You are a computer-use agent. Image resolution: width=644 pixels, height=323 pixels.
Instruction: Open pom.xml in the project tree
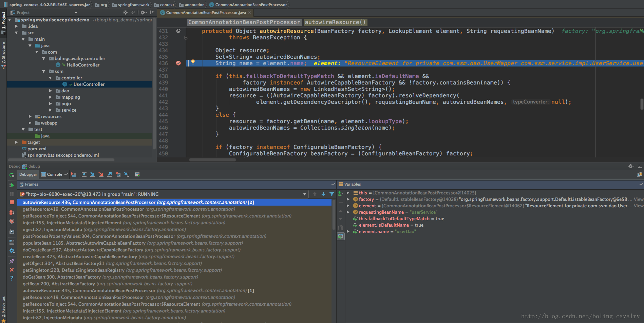(37, 149)
